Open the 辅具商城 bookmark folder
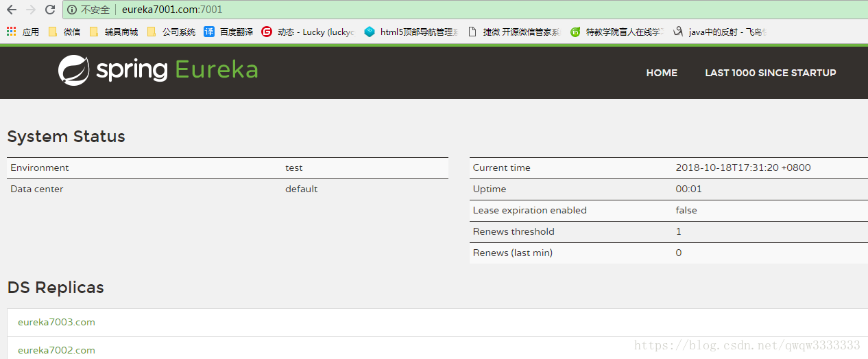This screenshot has height=359, width=868. [113, 32]
